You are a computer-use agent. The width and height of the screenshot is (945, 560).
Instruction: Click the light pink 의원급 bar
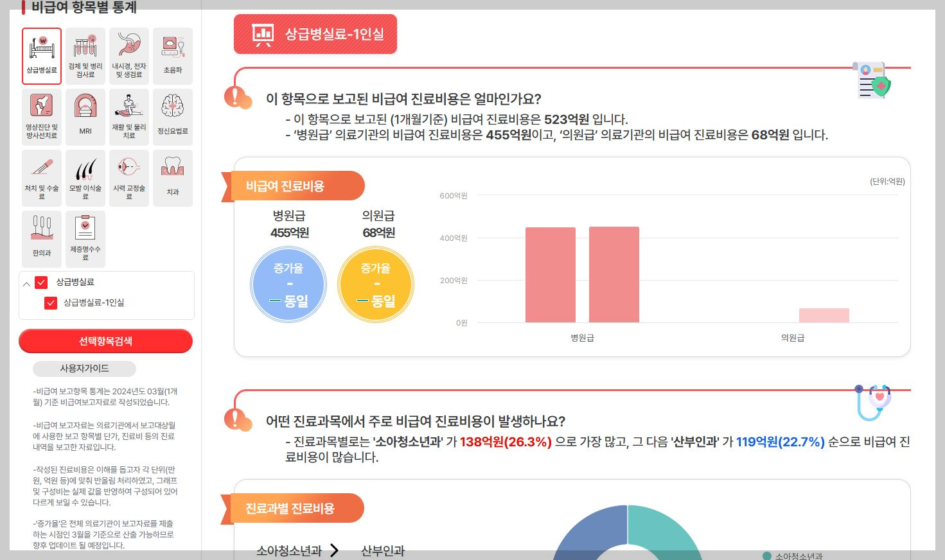pyautogui.click(x=824, y=315)
